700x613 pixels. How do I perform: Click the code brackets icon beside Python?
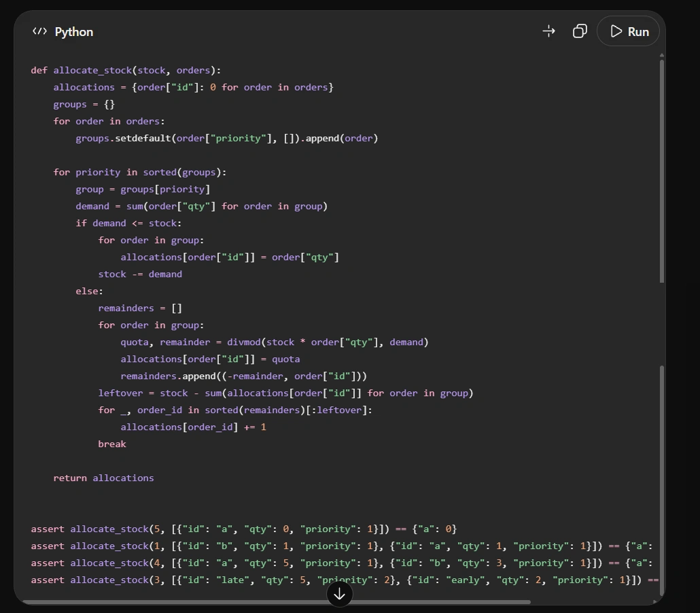(39, 32)
